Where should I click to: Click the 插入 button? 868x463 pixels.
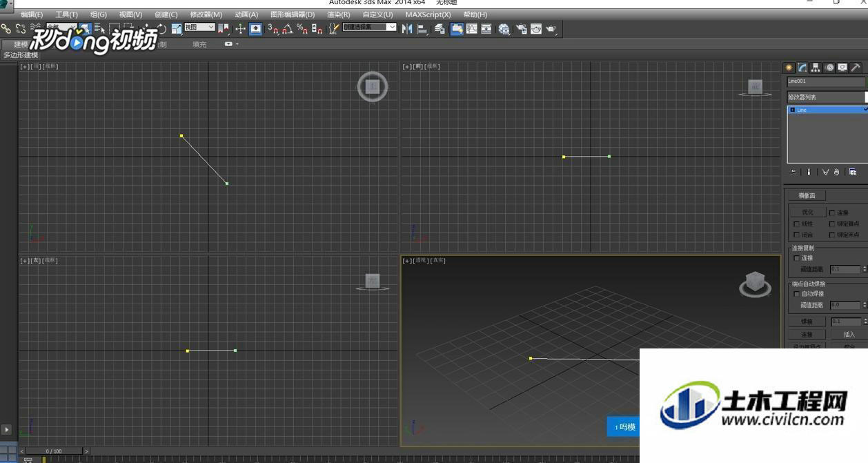(849, 335)
